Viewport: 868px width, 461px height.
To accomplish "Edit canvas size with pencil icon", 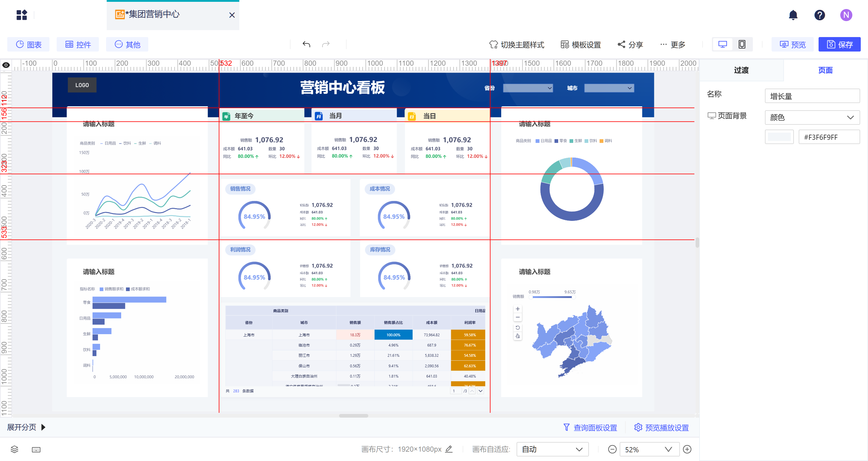I will (x=449, y=449).
